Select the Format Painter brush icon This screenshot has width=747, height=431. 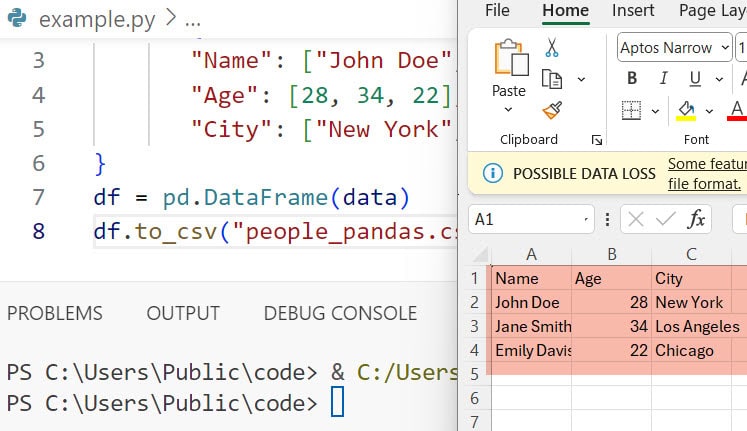552,110
